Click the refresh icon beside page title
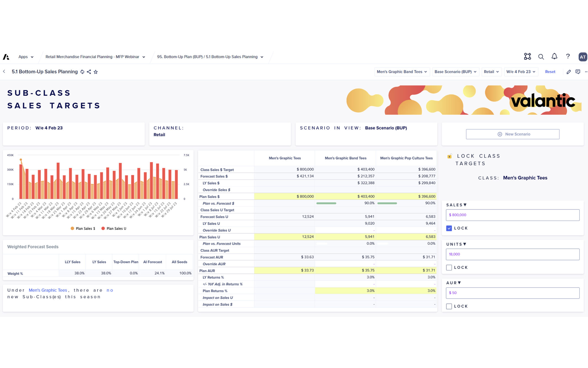This screenshot has width=588, height=368. pos(82,72)
